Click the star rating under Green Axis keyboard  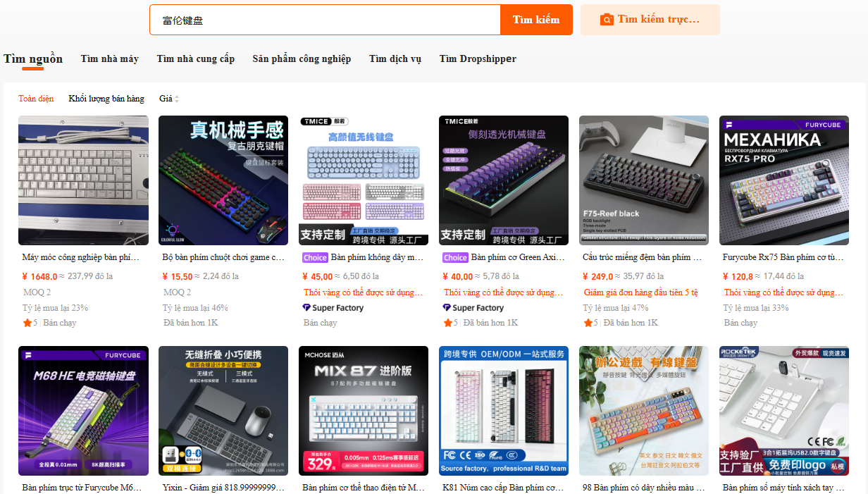click(448, 323)
